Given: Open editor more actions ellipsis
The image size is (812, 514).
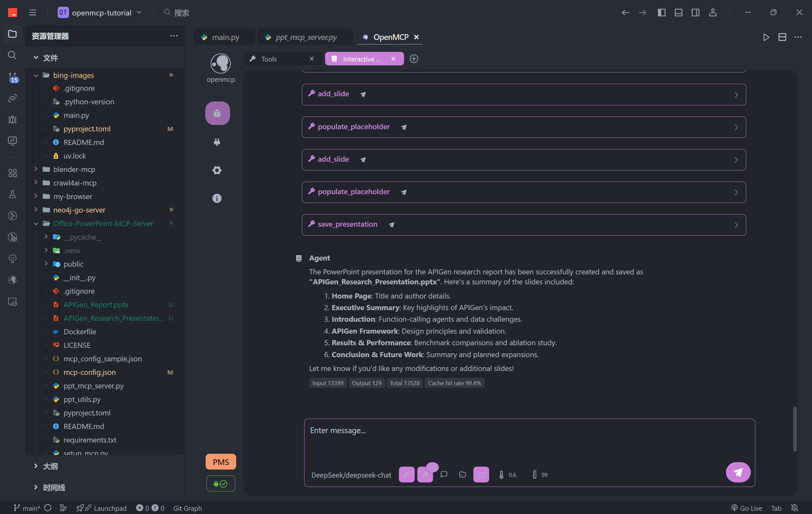Looking at the screenshot, I should click(798, 37).
